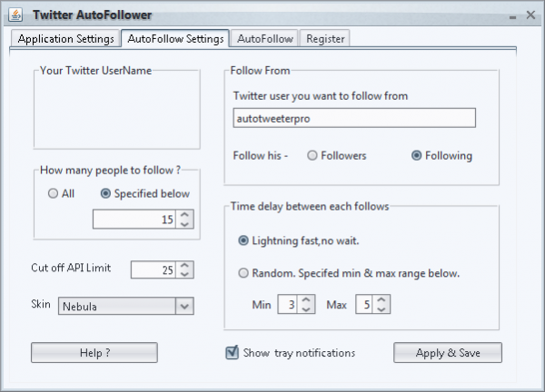Image resolution: width=545 pixels, height=392 pixels.
Task: Open the Register tab
Action: pos(325,38)
